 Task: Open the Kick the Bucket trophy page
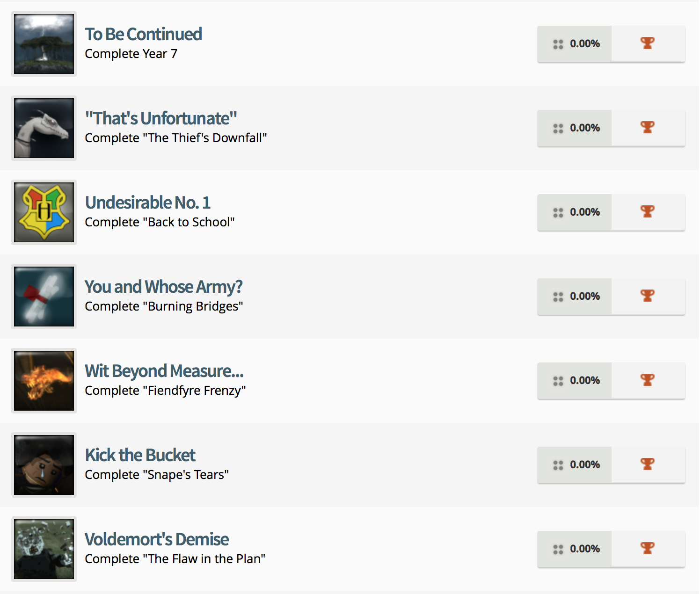140,455
